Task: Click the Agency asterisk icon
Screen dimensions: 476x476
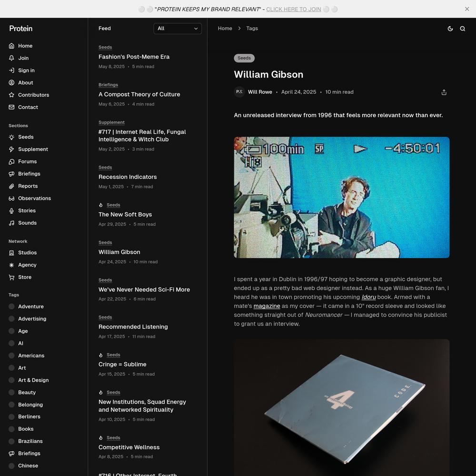Action: click(x=11, y=265)
